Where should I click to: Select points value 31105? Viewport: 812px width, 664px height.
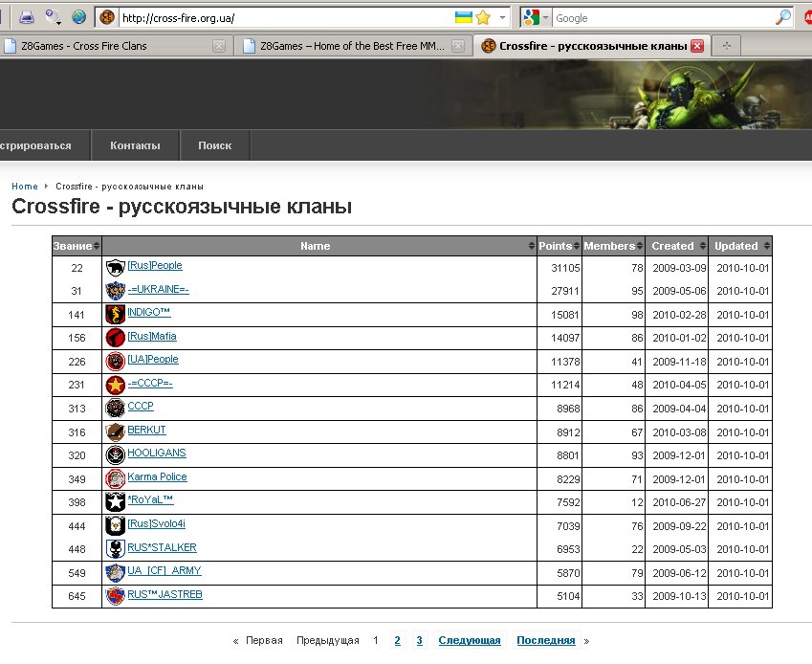pyautogui.click(x=565, y=268)
